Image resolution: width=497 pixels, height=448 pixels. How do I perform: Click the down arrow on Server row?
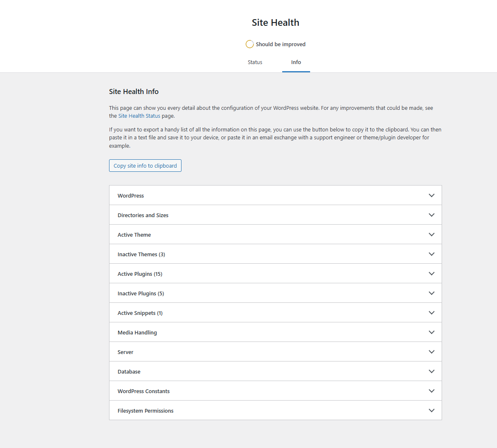tap(431, 352)
